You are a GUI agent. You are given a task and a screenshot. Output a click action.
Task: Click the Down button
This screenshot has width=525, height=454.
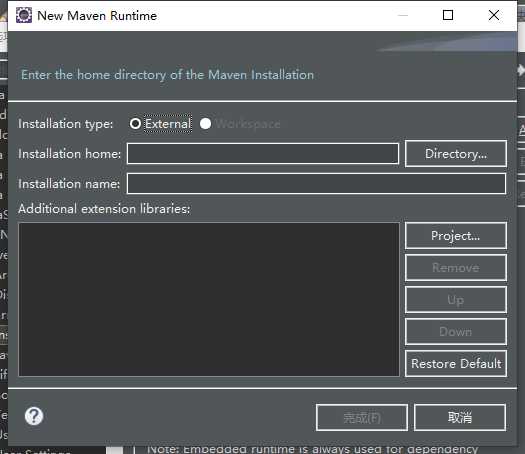tap(456, 331)
